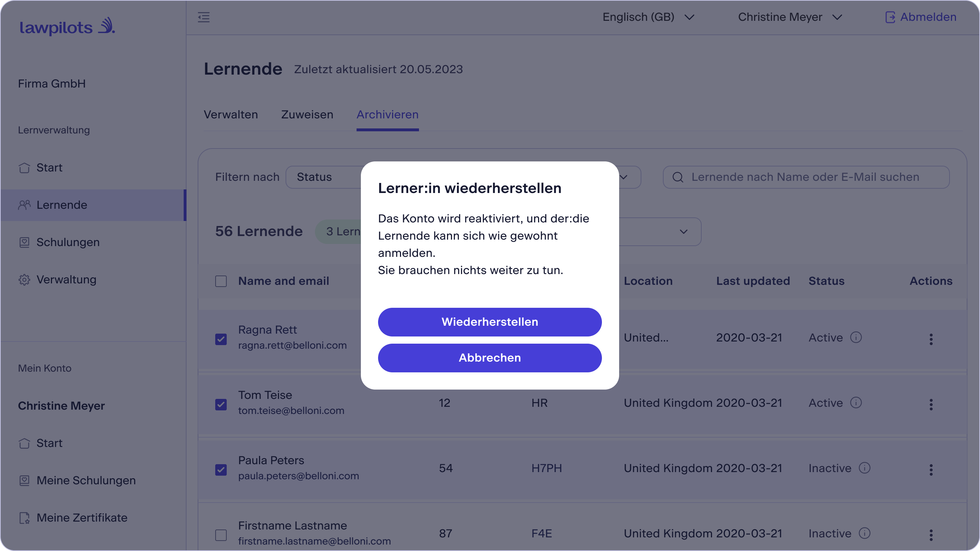Click the F4E department cell
Image resolution: width=980 pixels, height=551 pixels.
click(541, 533)
